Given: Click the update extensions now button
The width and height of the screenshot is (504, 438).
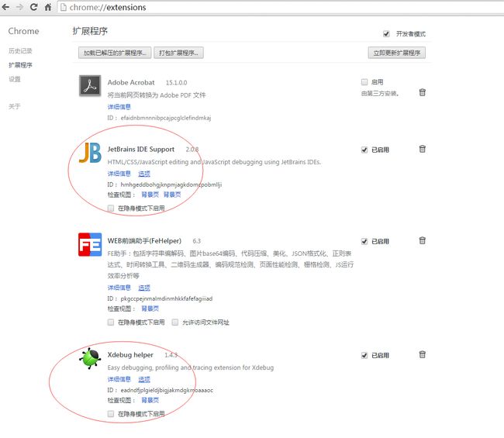Looking at the screenshot, I should pos(397,53).
